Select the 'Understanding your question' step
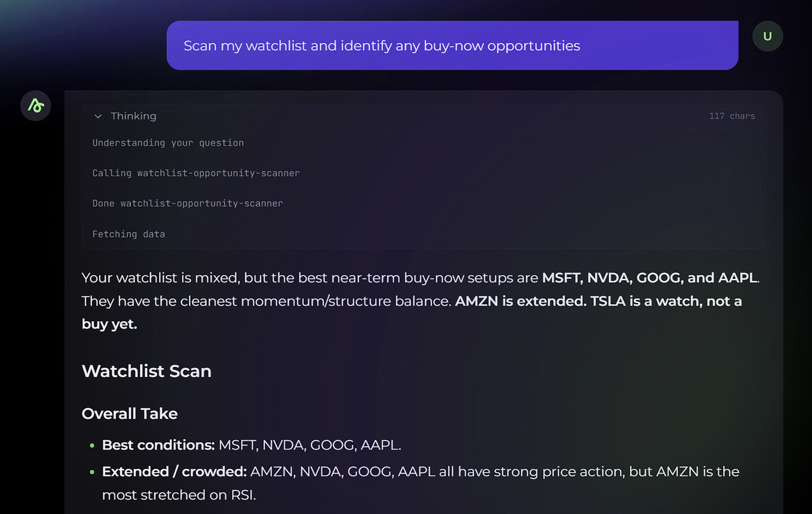 tap(168, 143)
